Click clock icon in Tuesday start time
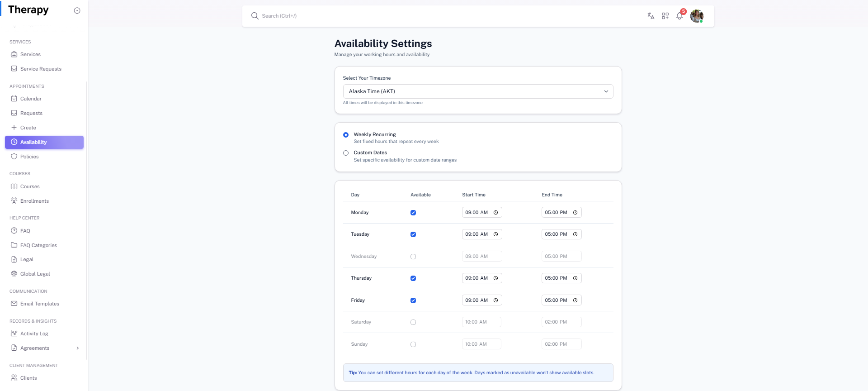Viewport: 868px width, 391px height. pyautogui.click(x=495, y=234)
